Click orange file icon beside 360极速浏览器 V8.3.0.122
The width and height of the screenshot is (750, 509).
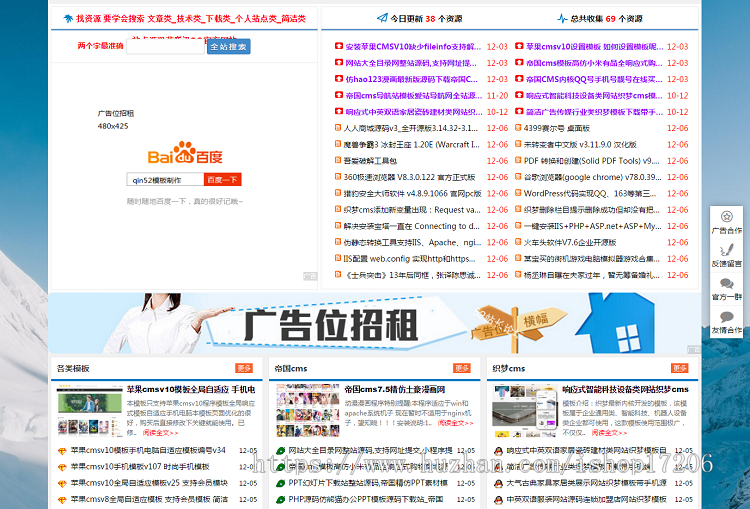(x=338, y=177)
